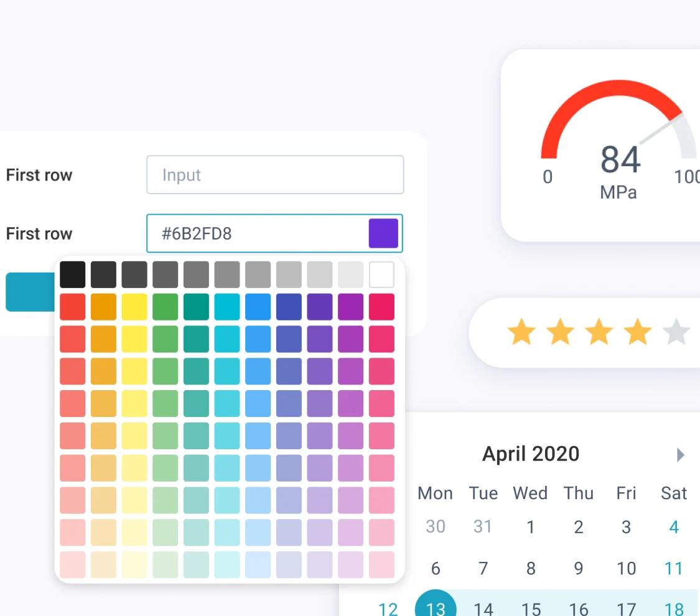This screenshot has width=700, height=616.
Task: Select April 9 in the calendar
Action: coord(579,569)
